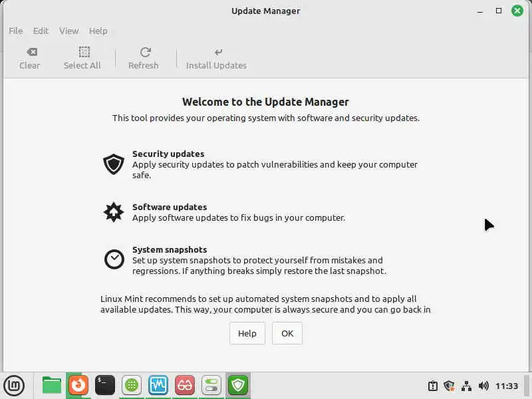Viewport: 532px width, 399px height.
Task: Minimize the Update Manager window
Action: pyautogui.click(x=479, y=11)
